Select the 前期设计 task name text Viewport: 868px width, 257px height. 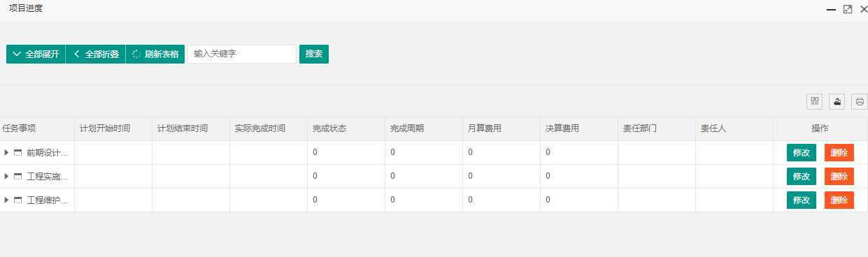point(48,152)
